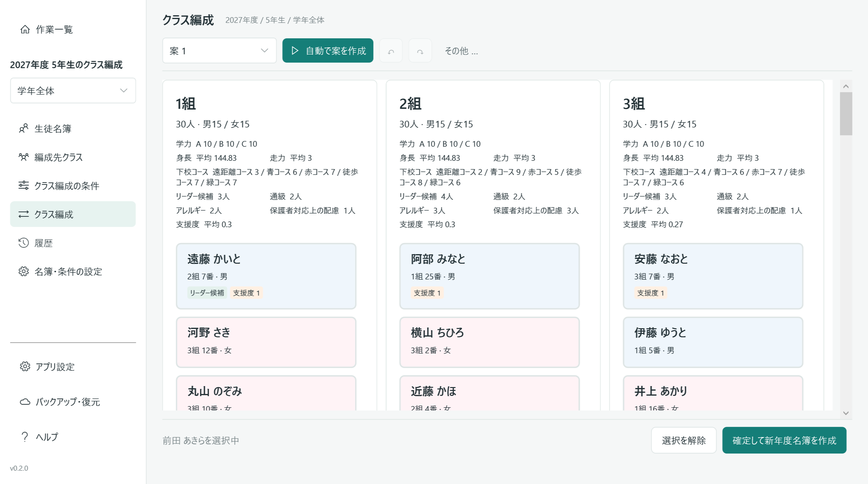
Task: Click the 1組 class heading
Action: click(186, 103)
